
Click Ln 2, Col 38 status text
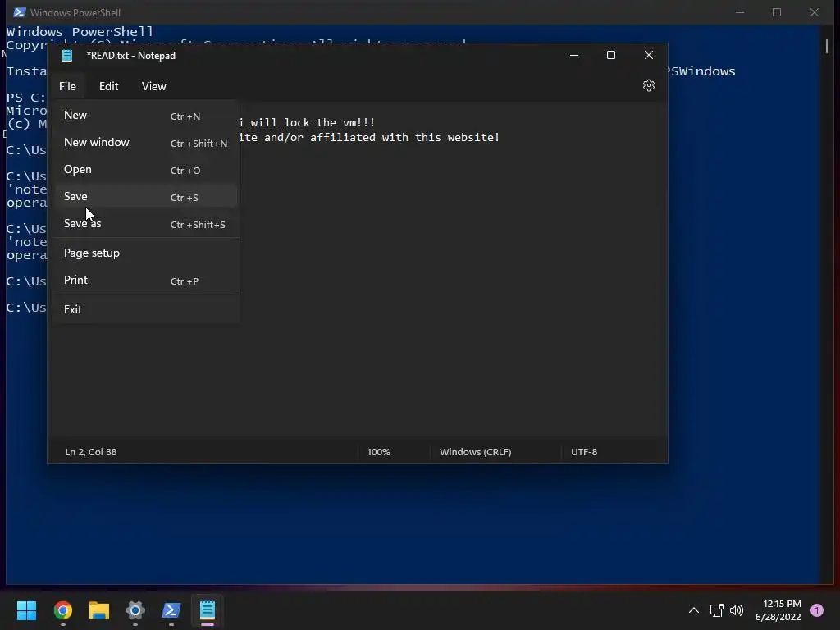point(90,452)
